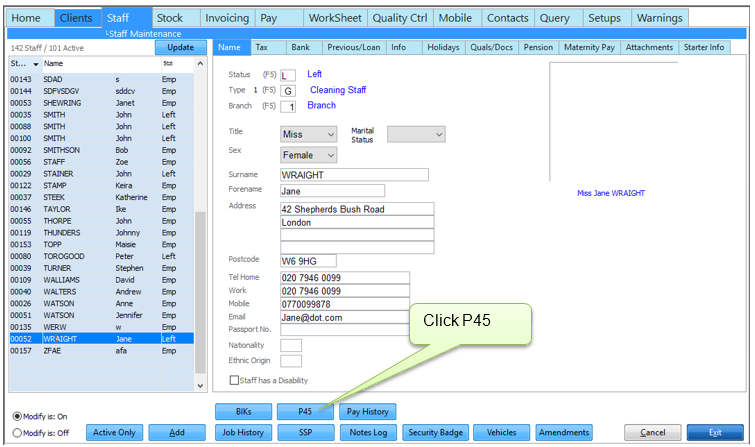
Task: Click the P45 button
Action: click(306, 411)
